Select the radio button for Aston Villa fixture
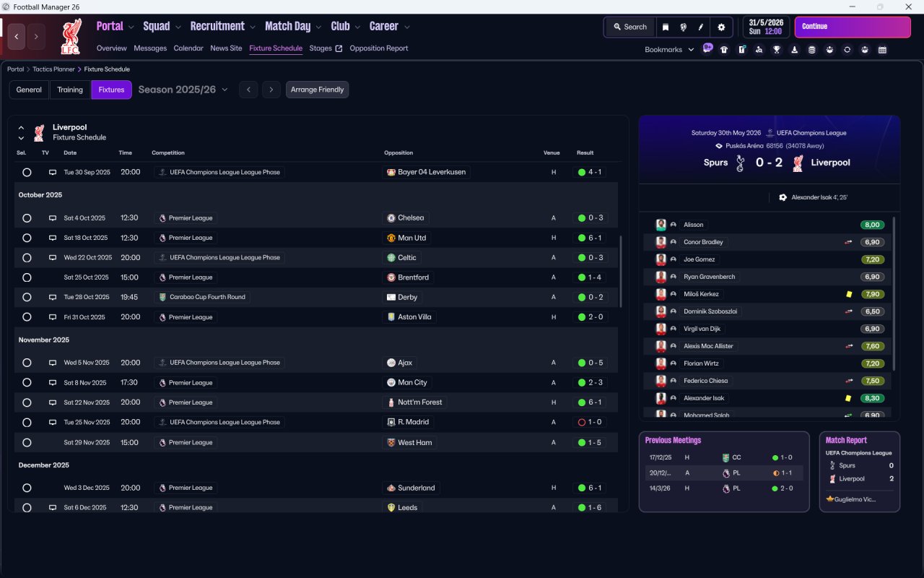Screen dimensions: 924x578 tap(27, 317)
